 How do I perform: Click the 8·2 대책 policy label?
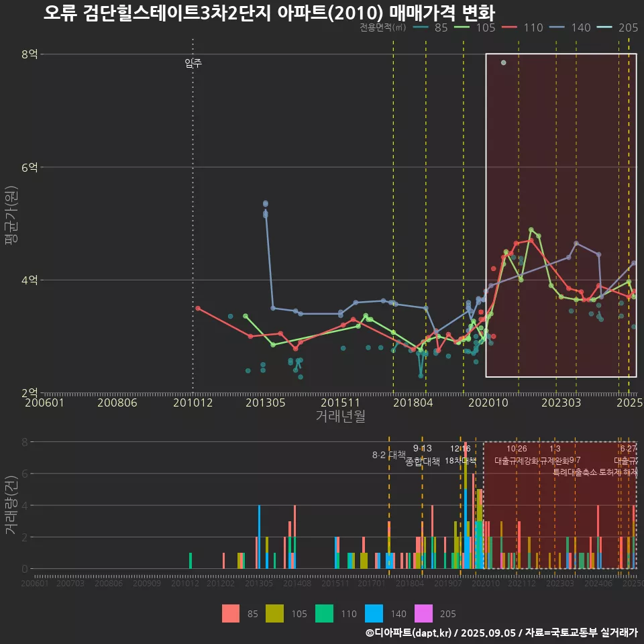[388, 455]
